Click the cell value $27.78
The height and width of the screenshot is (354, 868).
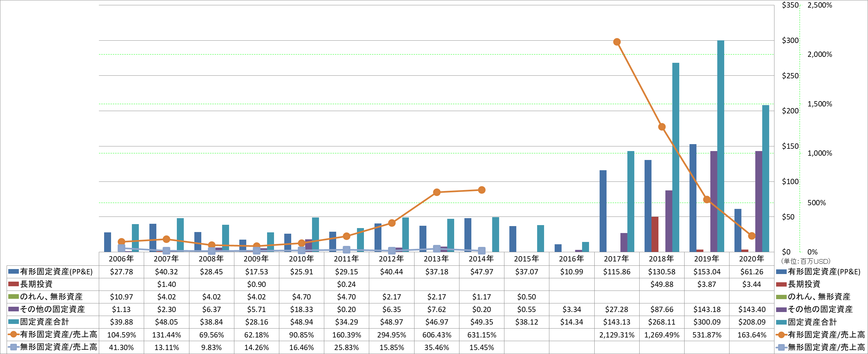coord(121,271)
